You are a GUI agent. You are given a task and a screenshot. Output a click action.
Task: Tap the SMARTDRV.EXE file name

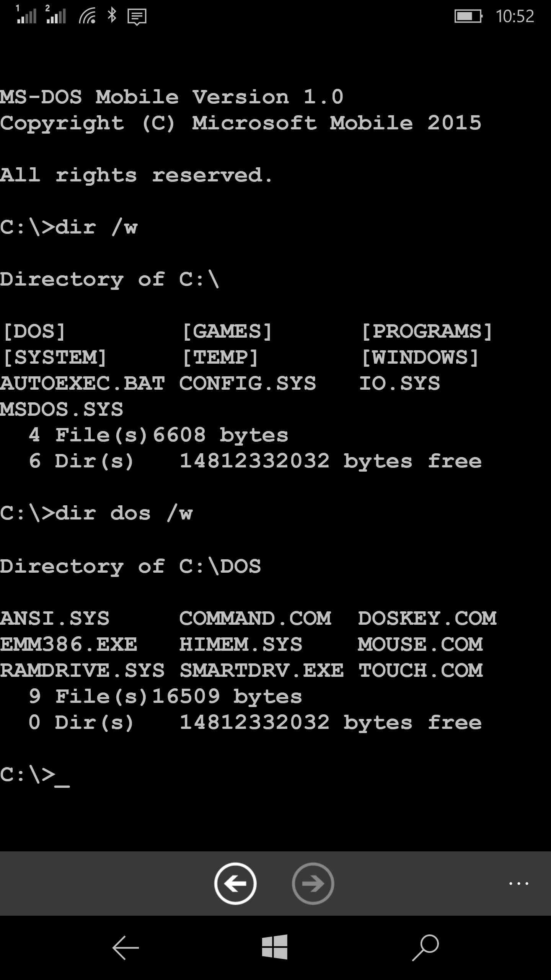(262, 671)
